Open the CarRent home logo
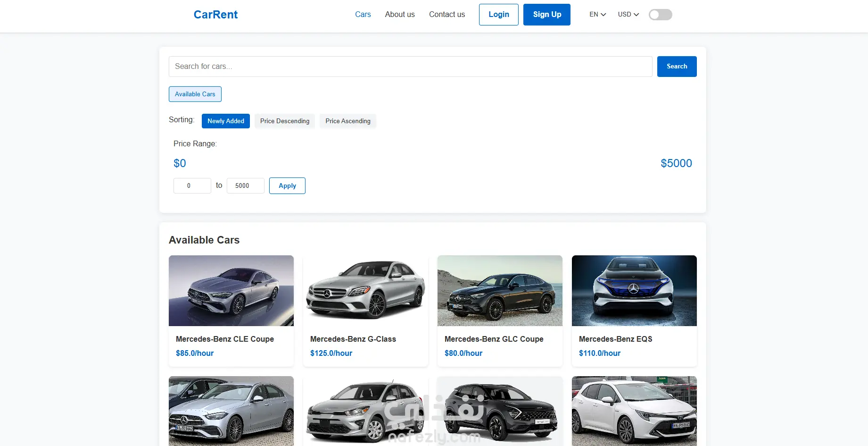This screenshot has width=868, height=446. pos(215,15)
